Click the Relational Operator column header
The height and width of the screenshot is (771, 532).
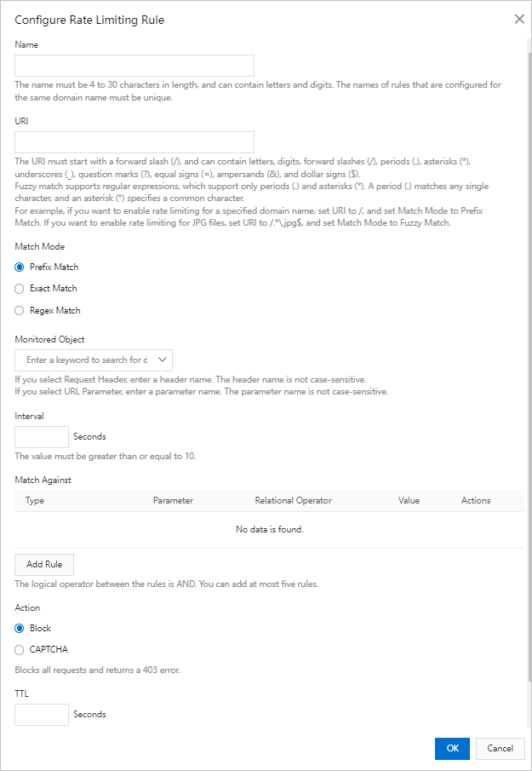coord(293,501)
